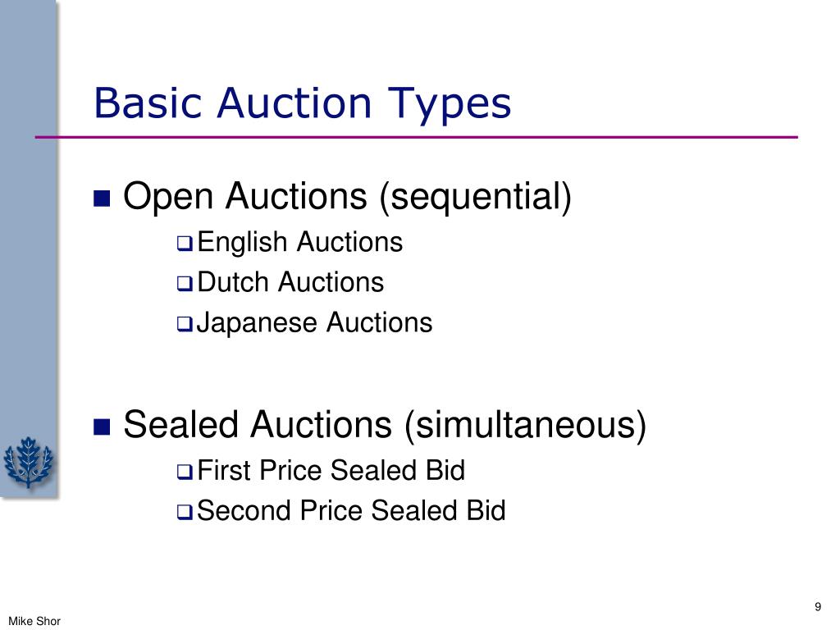The image size is (840, 630).
Task: Click the checkbox bullet beside Japanese Auctions
Action: [185, 324]
